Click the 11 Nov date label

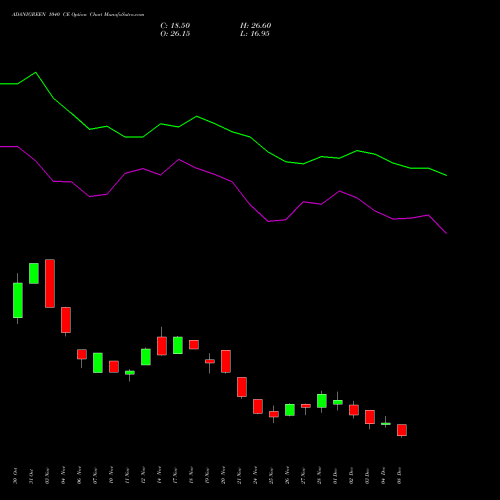[127, 476]
